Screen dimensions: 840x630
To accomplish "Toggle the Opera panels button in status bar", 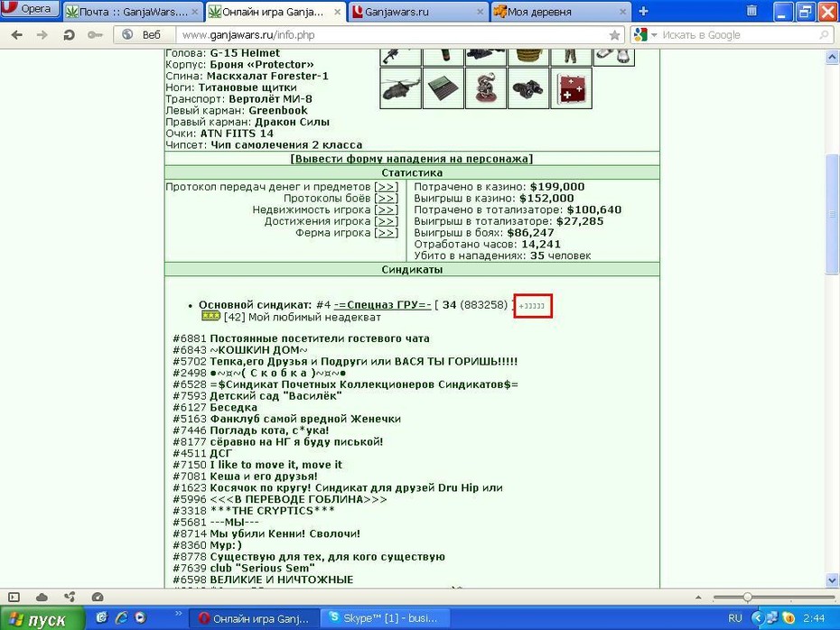I will (x=14, y=597).
